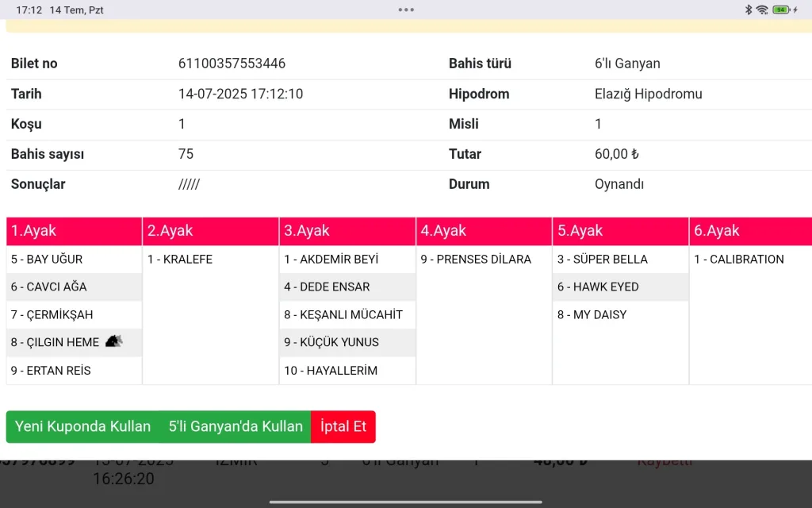Tap the ticket number 61100357553446
Image resolution: width=812 pixels, height=508 pixels.
pos(232,63)
